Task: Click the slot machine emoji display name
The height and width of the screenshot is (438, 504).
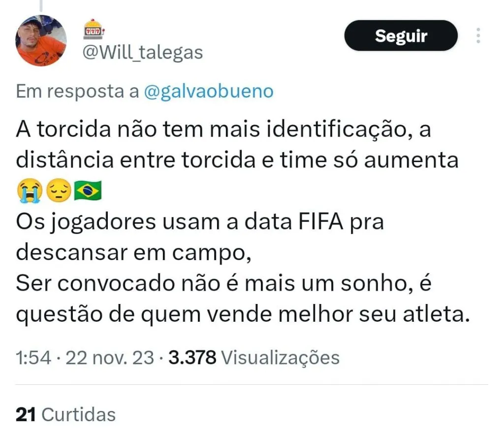Action: point(94,29)
